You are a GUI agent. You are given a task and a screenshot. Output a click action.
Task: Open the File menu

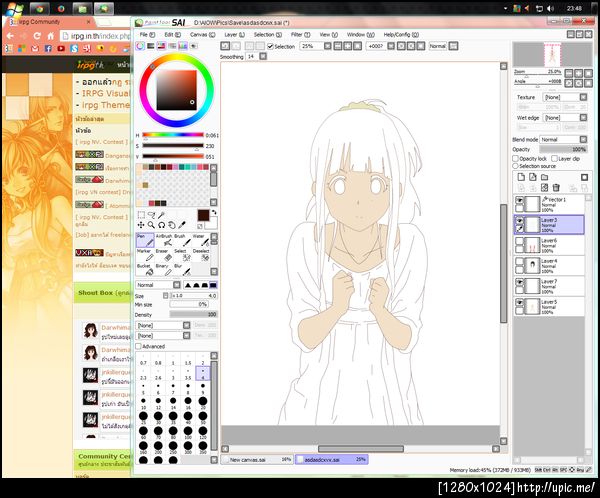pyautogui.click(x=147, y=34)
